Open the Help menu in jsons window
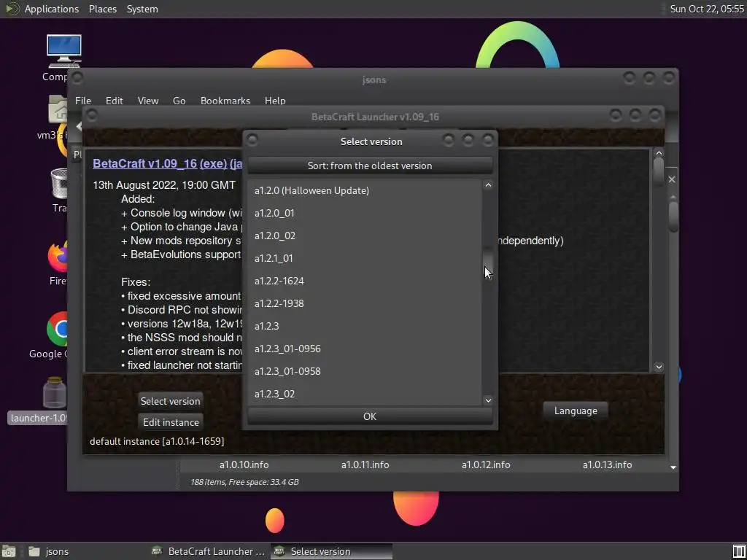747x560 pixels. [275, 101]
